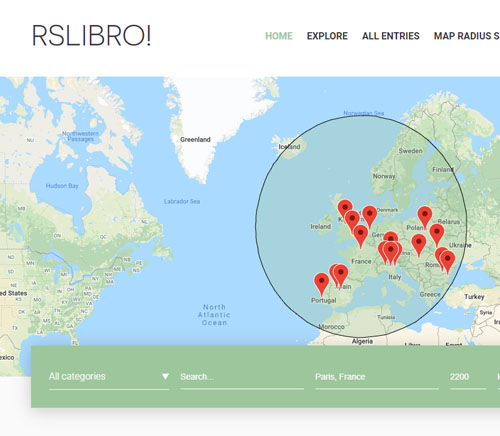Click the map pin over Spain
Screen dimensions: 500x436
pos(341,276)
